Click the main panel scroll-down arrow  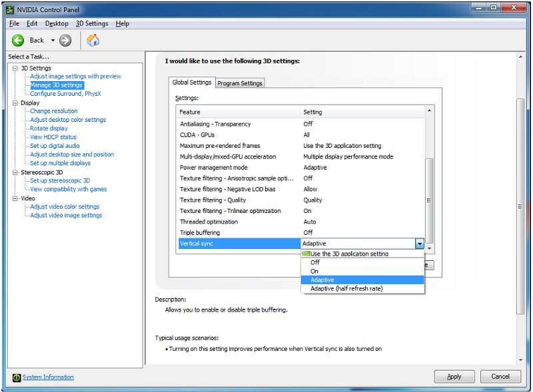tap(520, 360)
